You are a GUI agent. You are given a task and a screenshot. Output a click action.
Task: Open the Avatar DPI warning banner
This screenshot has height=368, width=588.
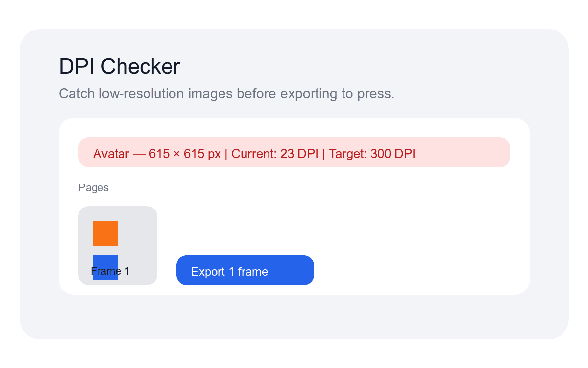click(294, 153)
